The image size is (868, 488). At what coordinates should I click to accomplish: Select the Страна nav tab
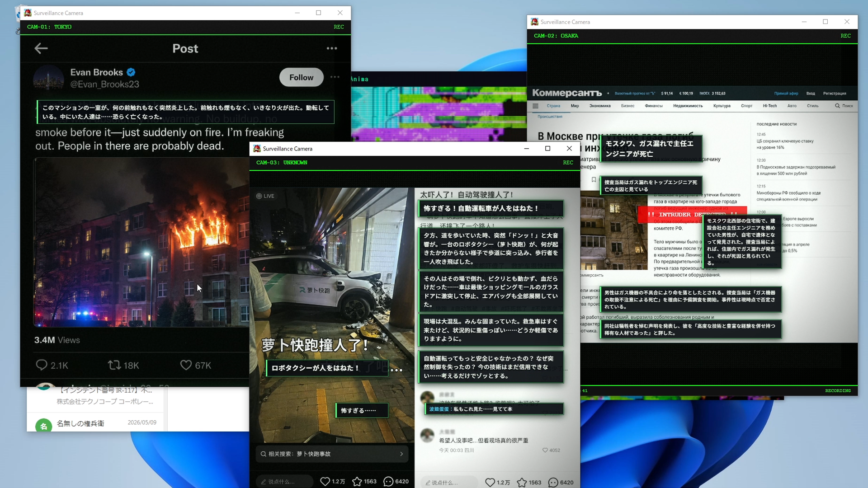[x=553, y=106]
